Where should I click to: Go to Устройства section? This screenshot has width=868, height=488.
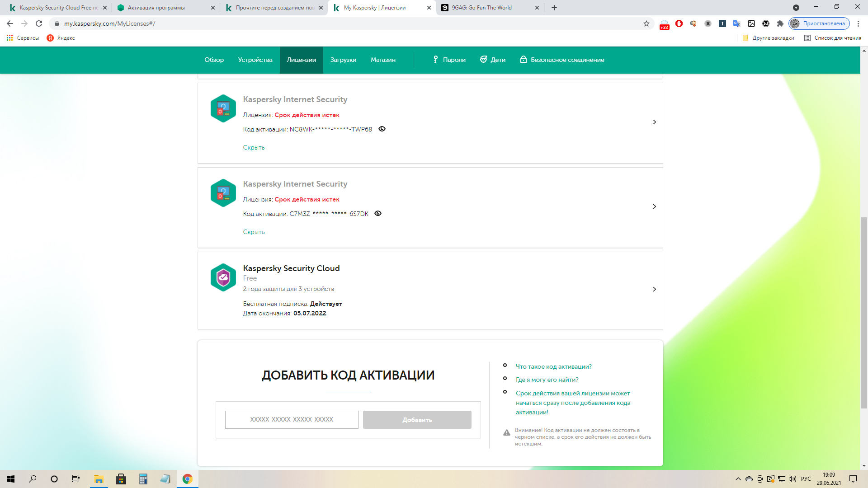tap(255, 60)
